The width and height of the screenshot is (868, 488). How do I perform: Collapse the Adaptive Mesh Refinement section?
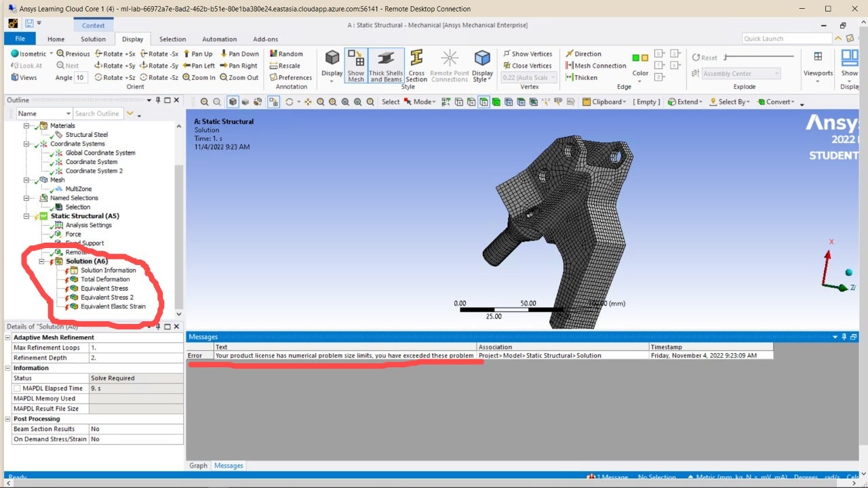(8, 337)
